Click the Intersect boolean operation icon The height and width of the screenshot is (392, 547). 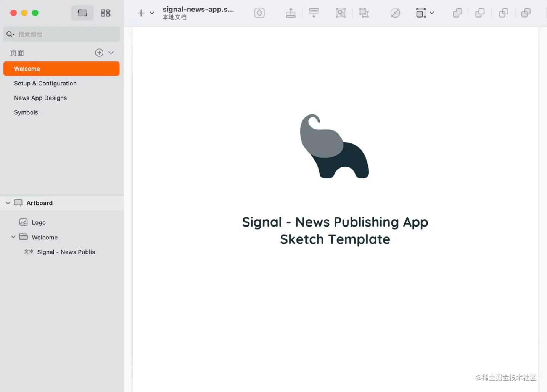click(x=504, y=13)
